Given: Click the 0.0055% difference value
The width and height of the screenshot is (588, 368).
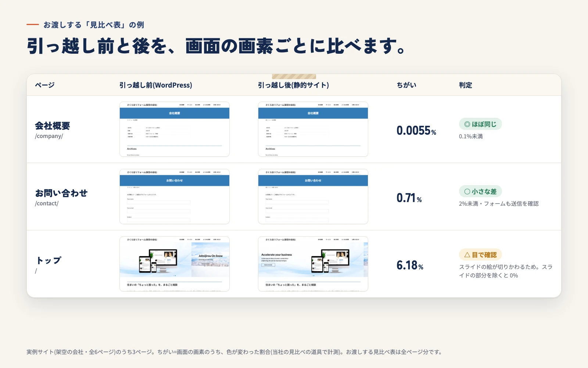Looking at the screenshot, I should pos(416,130).
